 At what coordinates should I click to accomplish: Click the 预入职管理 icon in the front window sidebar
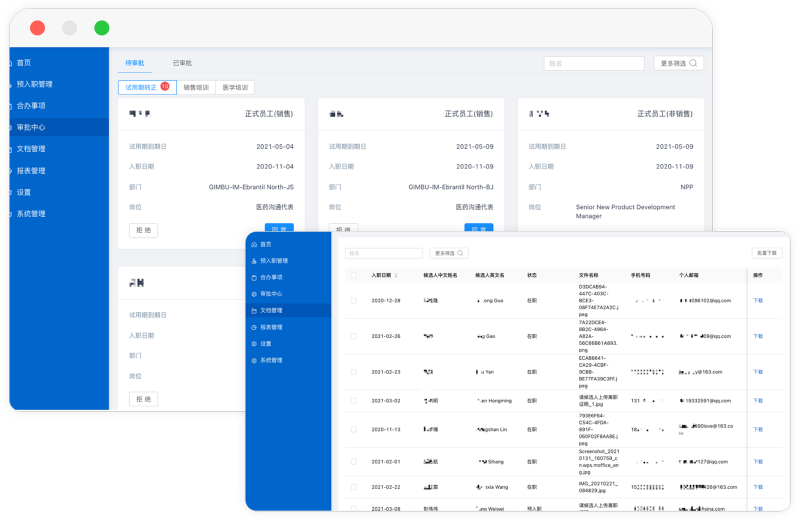[254, 261]
